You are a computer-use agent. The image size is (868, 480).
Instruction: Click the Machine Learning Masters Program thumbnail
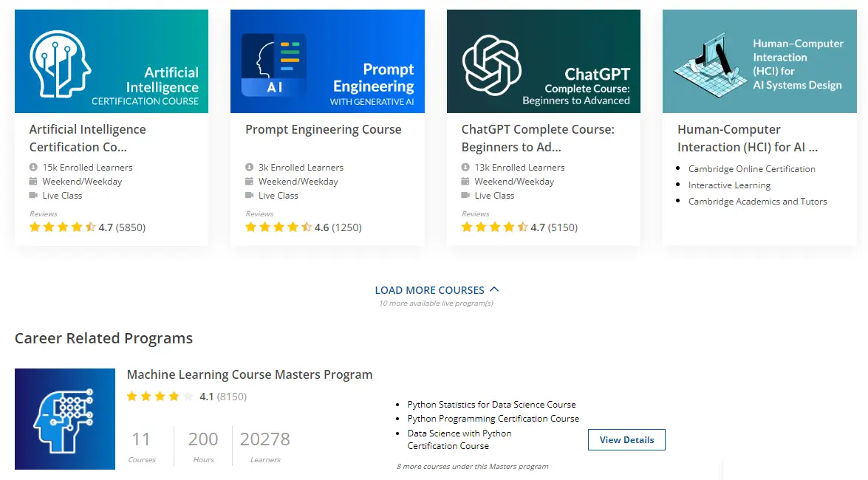65,419
